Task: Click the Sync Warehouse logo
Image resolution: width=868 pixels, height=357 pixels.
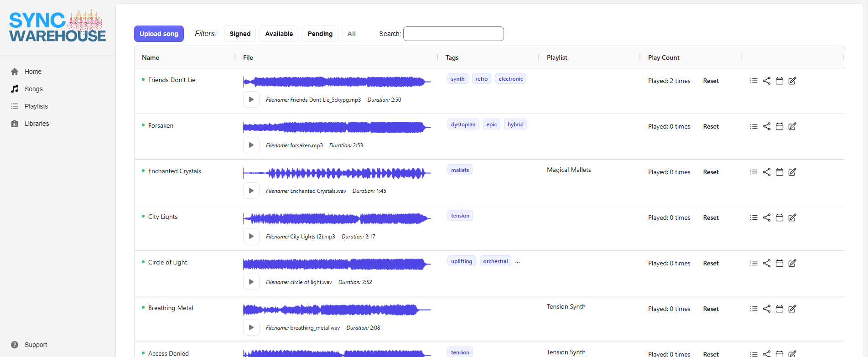Action: coord(57,26)
